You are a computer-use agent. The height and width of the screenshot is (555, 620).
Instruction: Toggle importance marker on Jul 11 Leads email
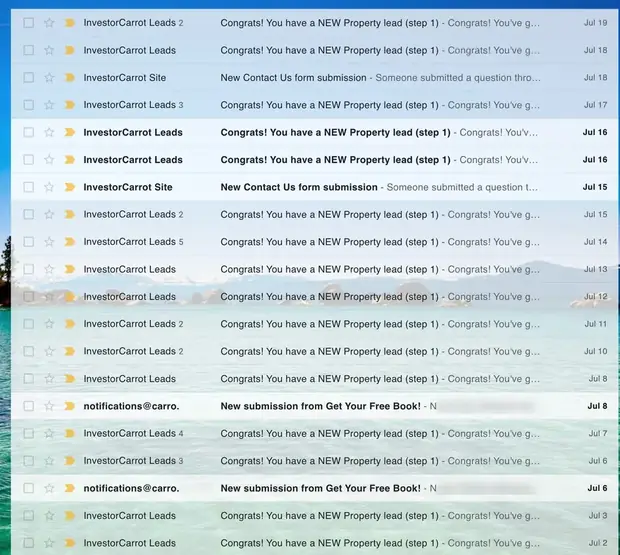(x=70, y=324)
